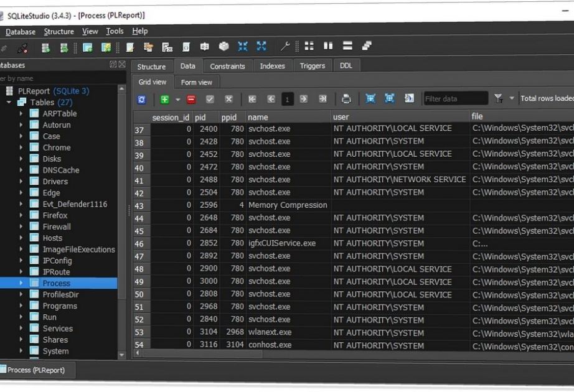This screenshot has width=574, height=392.
Task: Select the Evt_Defender1116 table
Action: pyautogui.click(x=75, y=204)
